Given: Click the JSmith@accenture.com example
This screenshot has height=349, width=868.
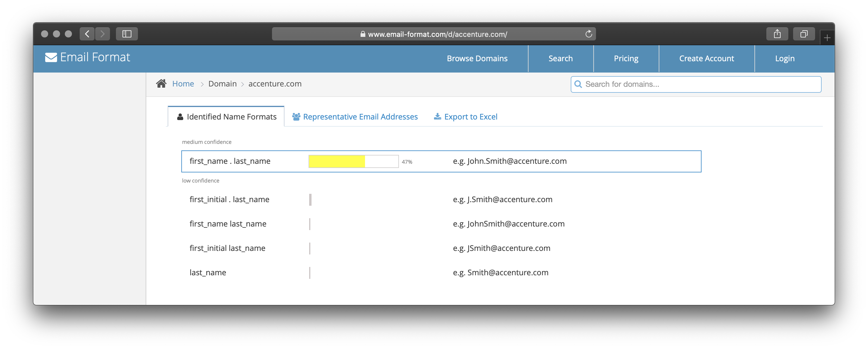Looking at the screenshot, I should pyautogui.click(x=509, y=248).
